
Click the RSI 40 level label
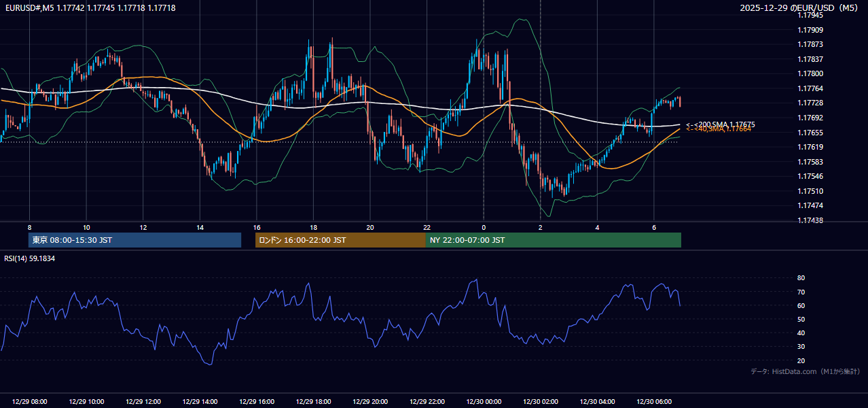pos(801,333)
